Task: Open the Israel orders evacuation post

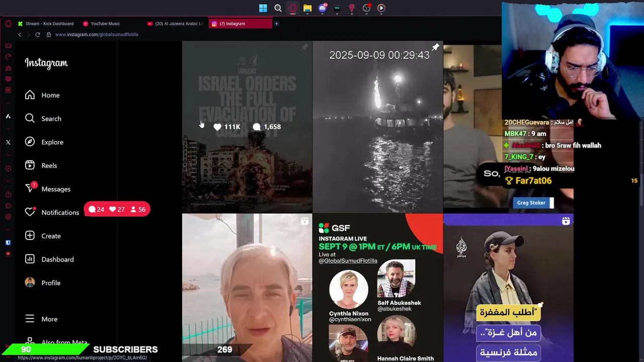Action: coord(247,127)
